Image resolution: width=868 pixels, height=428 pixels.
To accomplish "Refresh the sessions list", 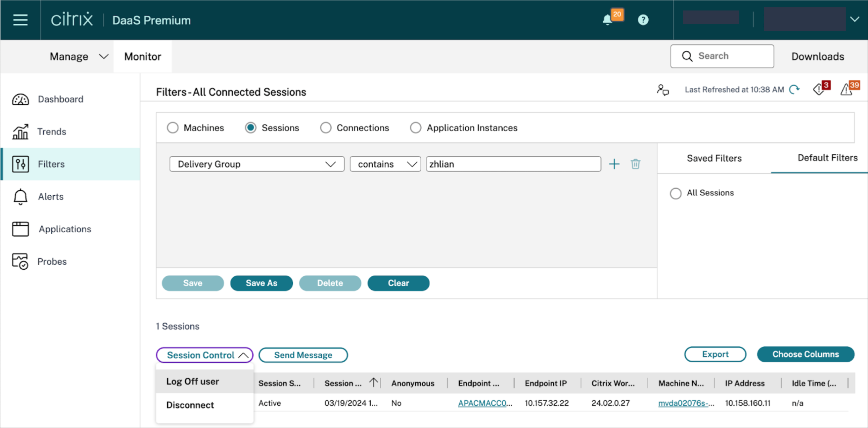I will coord(794,90).
